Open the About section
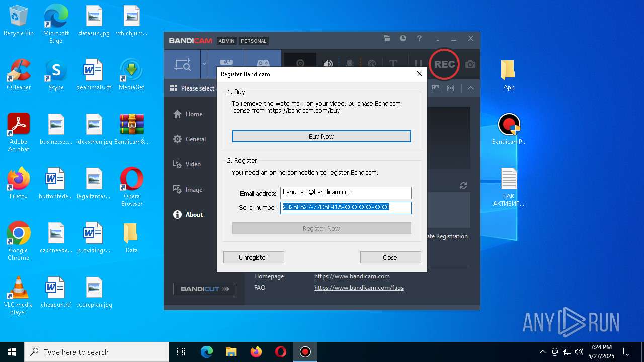Image resolution: width=644 pixels, height=362 pixels. click(x=188, y=215)
